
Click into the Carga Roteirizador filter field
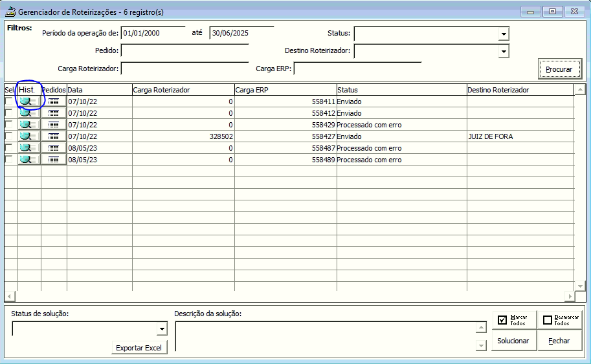184,69
